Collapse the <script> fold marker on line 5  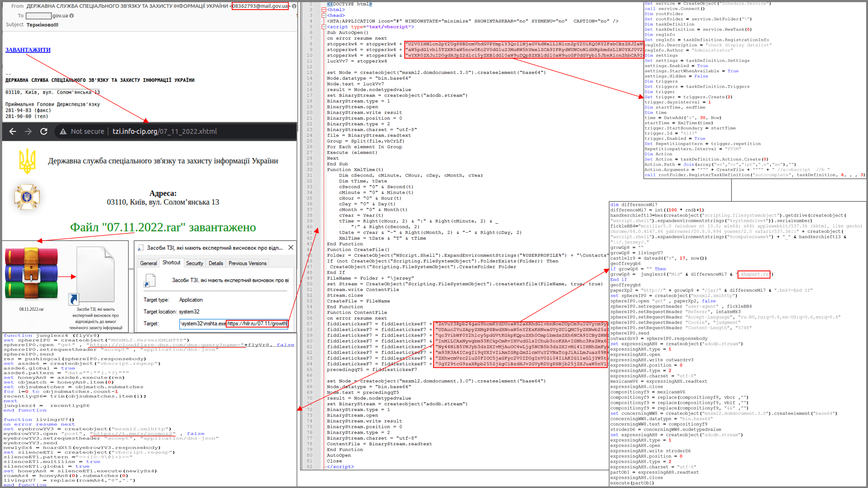click(x=324, y=27)
